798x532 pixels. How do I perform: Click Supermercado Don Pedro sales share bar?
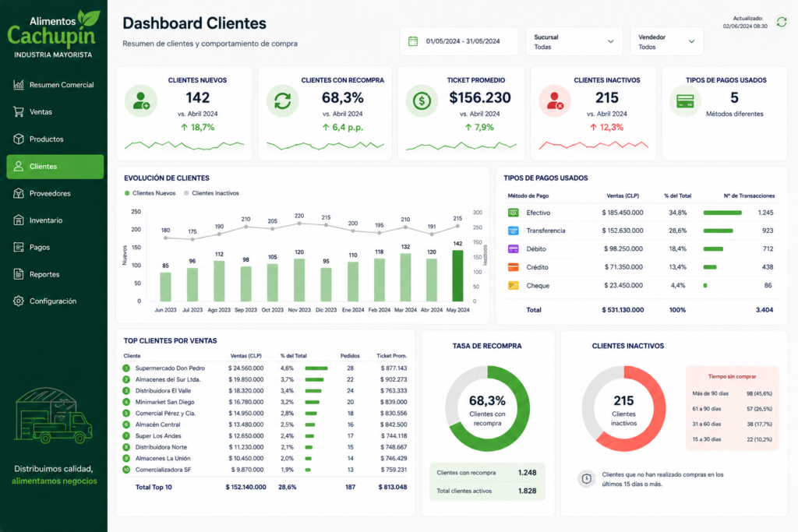click(316, 368)
